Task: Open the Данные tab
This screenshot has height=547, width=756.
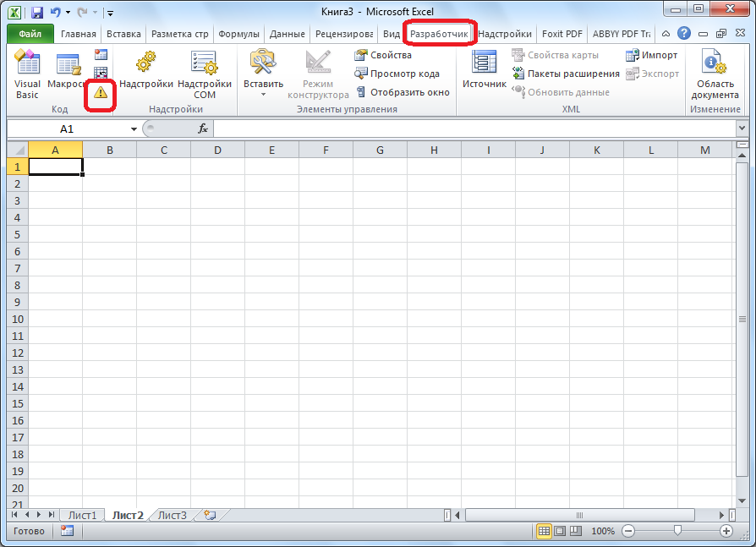Action: click(x=287, y=34)
